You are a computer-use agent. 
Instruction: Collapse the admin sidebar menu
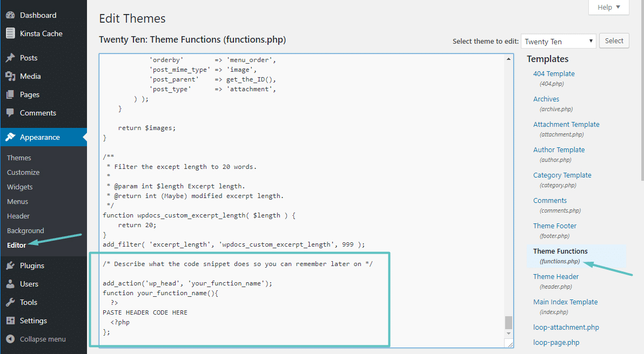pyautogui.click(x=36, y=339)
